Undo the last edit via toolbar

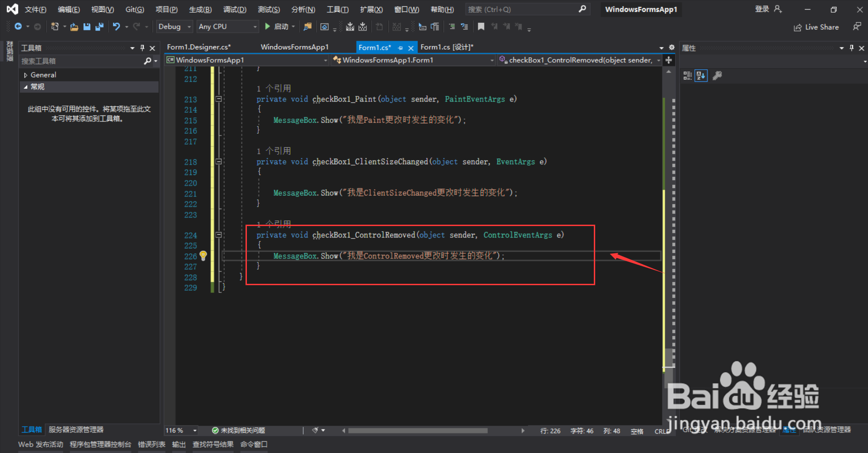pyautogui.click(x=116, y=27)
